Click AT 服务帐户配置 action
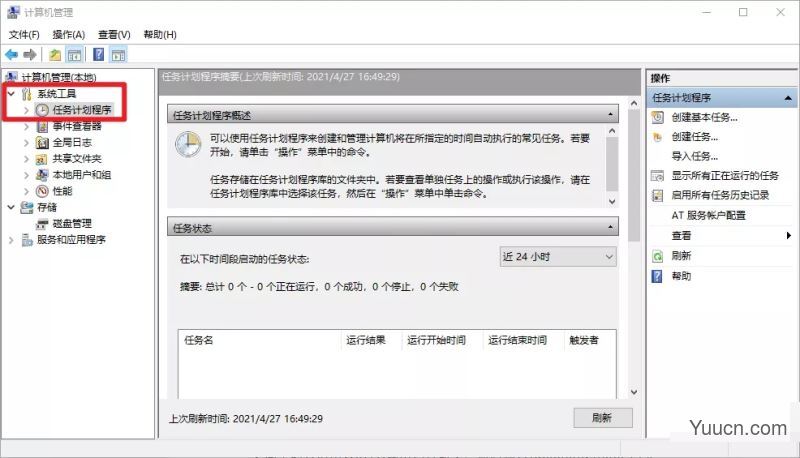 (x=708, y=215)
